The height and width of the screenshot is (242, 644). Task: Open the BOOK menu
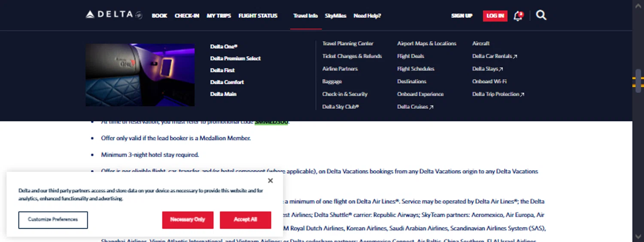click(x=159, y=15)
